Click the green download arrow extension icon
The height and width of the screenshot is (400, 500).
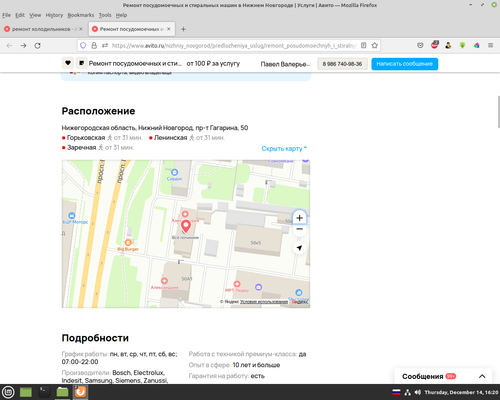point(462,46)
